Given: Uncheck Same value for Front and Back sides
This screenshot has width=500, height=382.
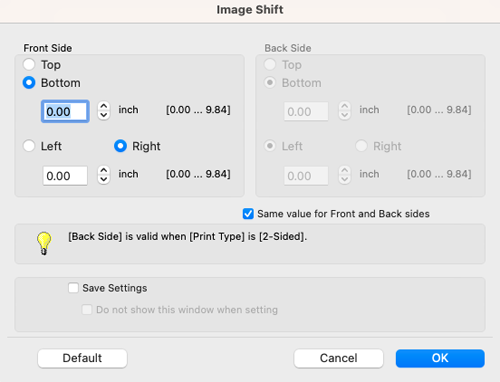Looking at the screenshot, I should (x=248, y=214).
